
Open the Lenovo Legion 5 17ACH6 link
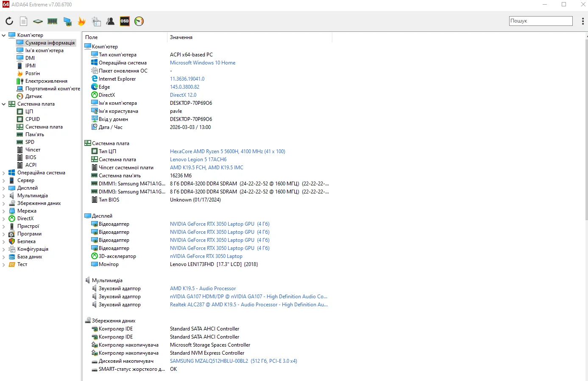tap(198, 160)
